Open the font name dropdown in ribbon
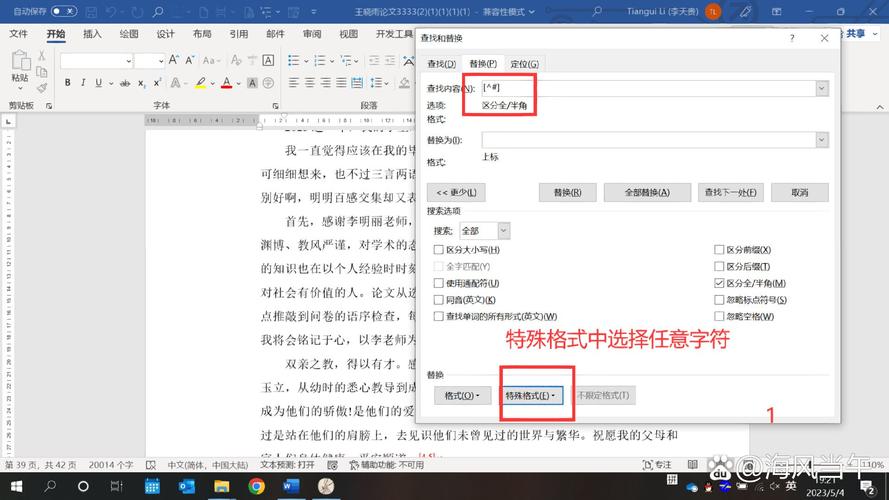889x500 pixels. pos(129,61)
